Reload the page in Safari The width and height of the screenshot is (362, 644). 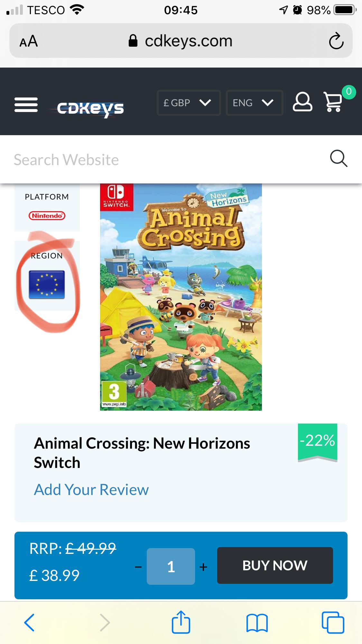(336, 41)
